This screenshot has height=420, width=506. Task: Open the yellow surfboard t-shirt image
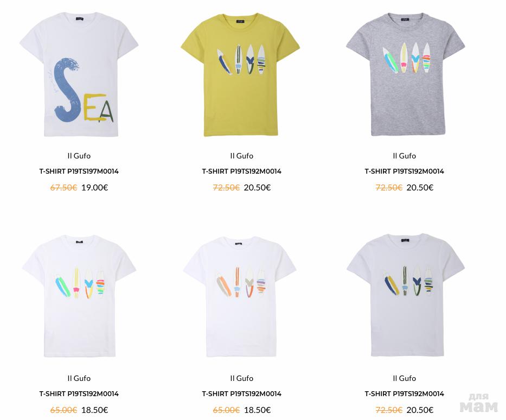[241, 74]
